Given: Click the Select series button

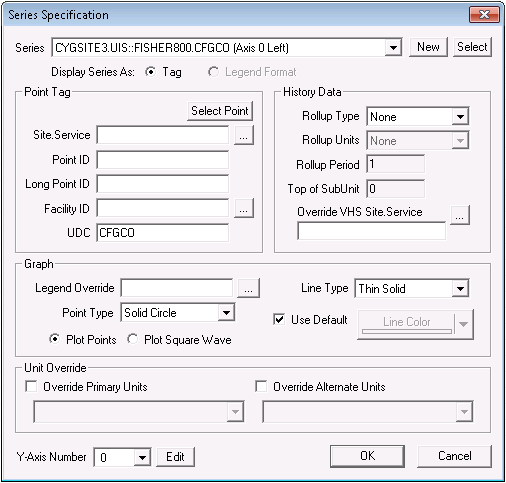Looking at the screenshot, I should 472,47.
